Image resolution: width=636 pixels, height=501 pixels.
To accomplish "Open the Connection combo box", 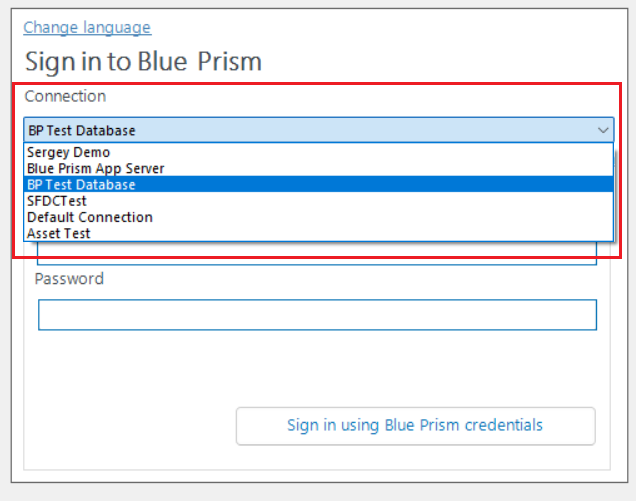I will 300,130.
